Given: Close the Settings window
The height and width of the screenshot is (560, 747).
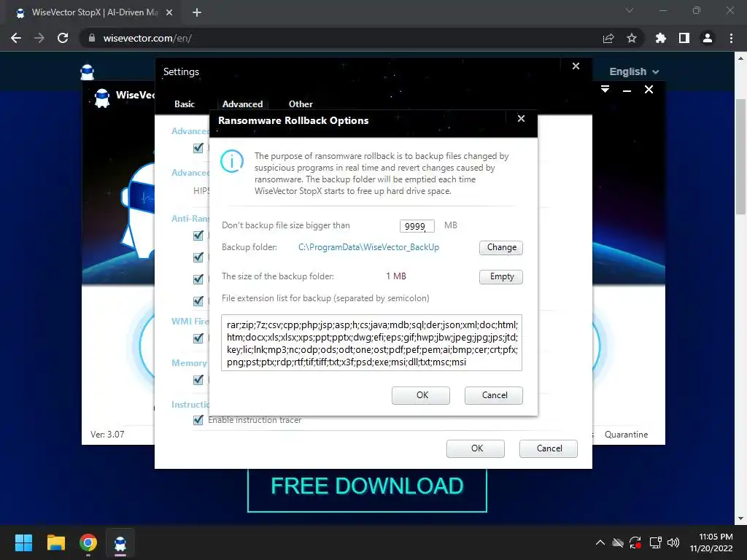Looking at the screenshot, I should click(576, 66).
